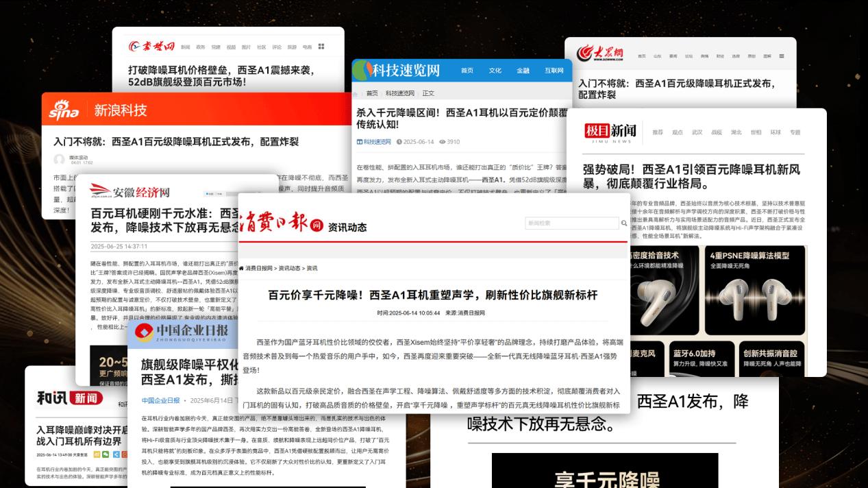Click the views eye icon beside 3910
This screenshot has width=868, height=488.
443,142
